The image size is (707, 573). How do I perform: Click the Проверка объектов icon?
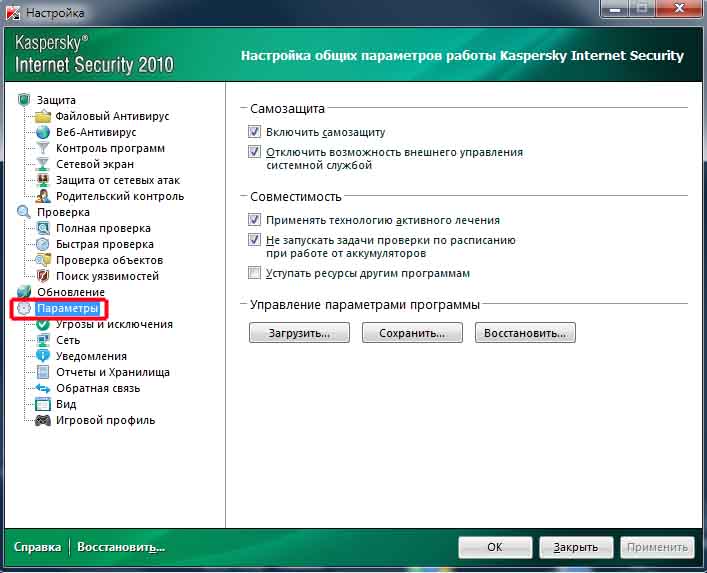(x=43, y=260)
